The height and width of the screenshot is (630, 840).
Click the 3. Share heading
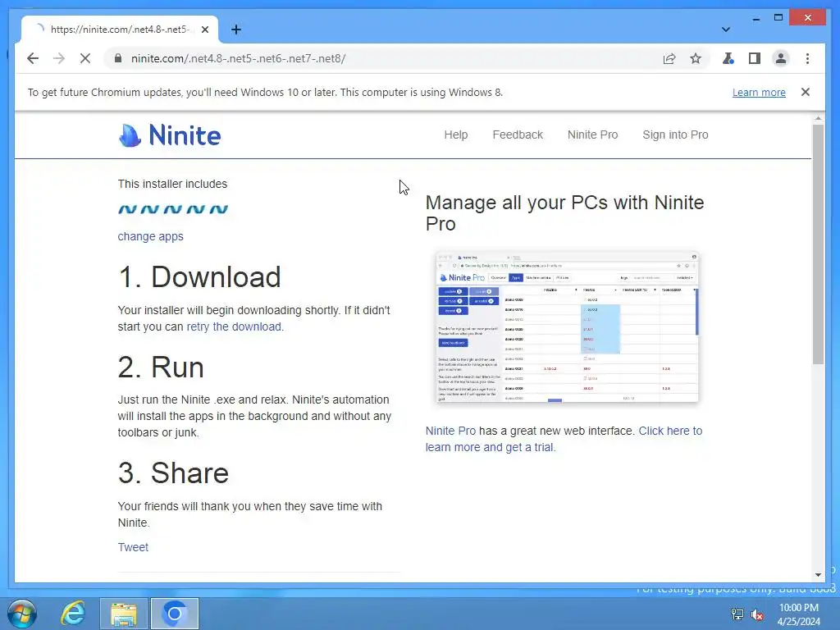click(x=173, y=473)
